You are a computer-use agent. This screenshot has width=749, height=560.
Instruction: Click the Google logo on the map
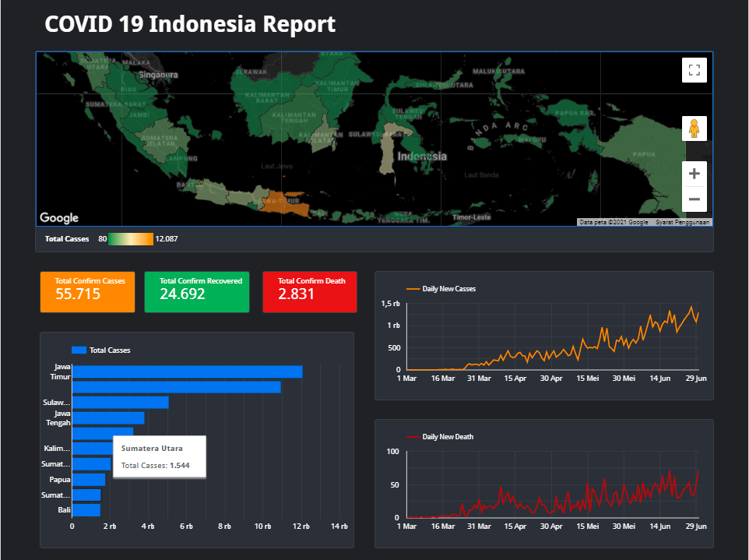click(58, 217)
